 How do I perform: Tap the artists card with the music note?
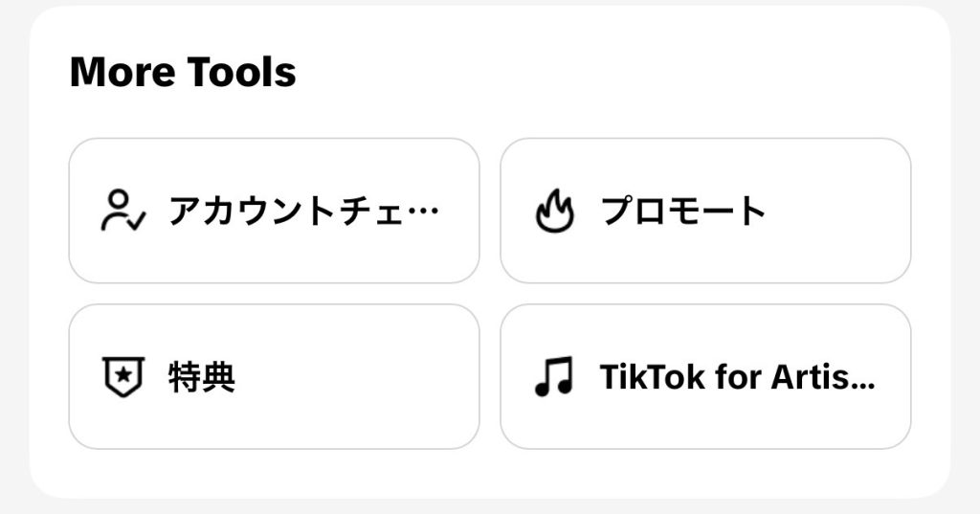[705, 377]
